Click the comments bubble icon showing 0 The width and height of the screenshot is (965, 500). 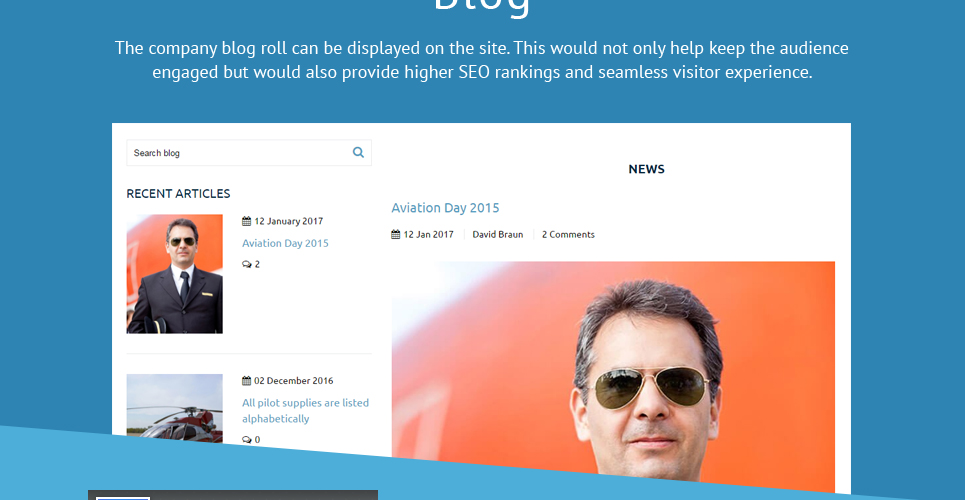click(247, 440)
